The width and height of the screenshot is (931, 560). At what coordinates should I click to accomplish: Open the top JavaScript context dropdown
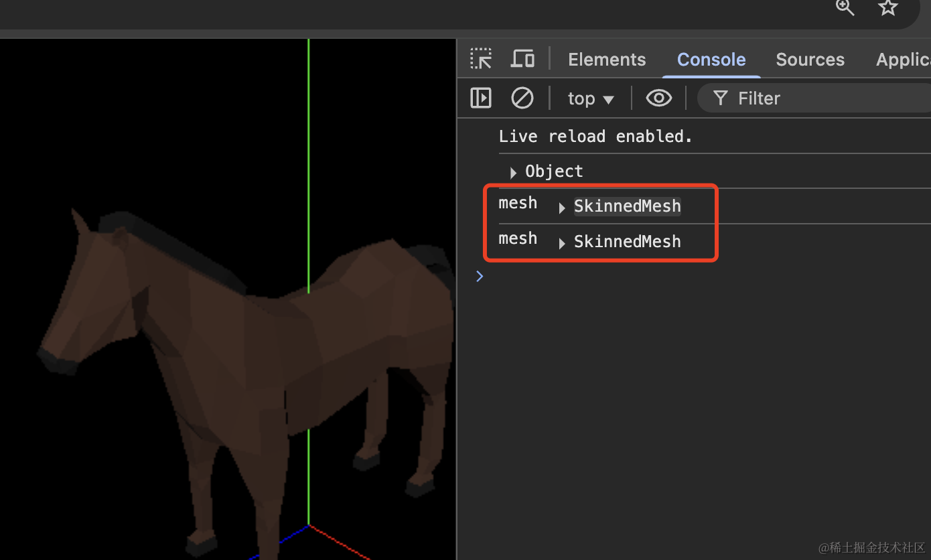click(x=591, y=98)
